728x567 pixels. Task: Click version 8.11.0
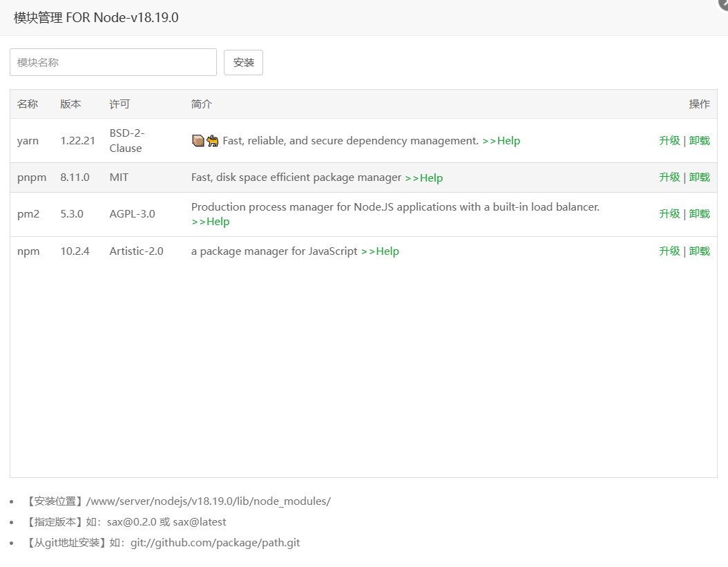[75, 177]
